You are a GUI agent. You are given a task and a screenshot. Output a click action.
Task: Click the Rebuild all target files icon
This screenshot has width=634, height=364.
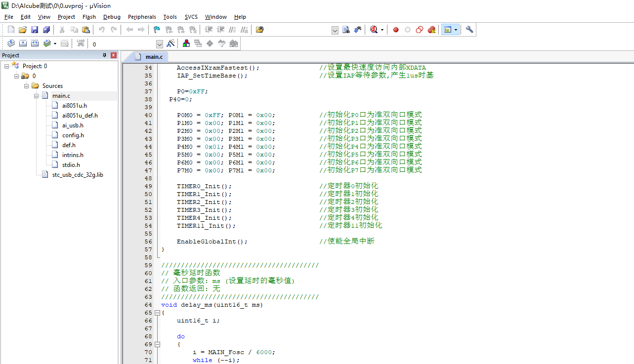(x=35, y=43)
